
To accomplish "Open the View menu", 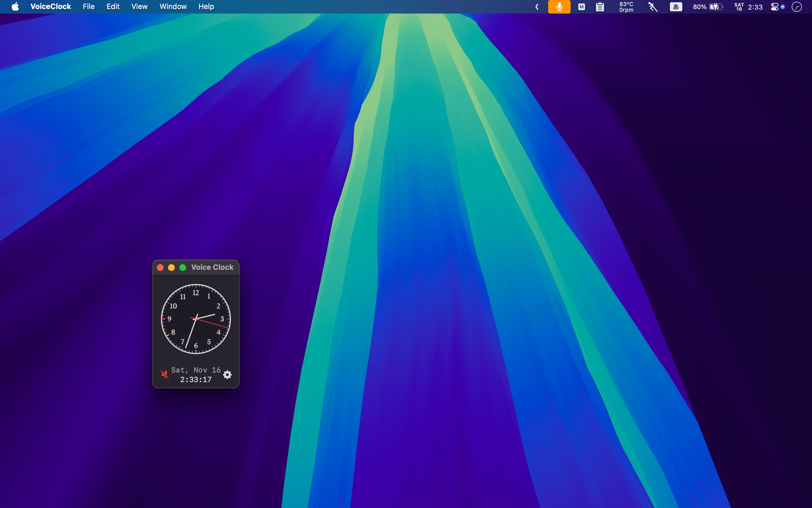I will (139, 7).
